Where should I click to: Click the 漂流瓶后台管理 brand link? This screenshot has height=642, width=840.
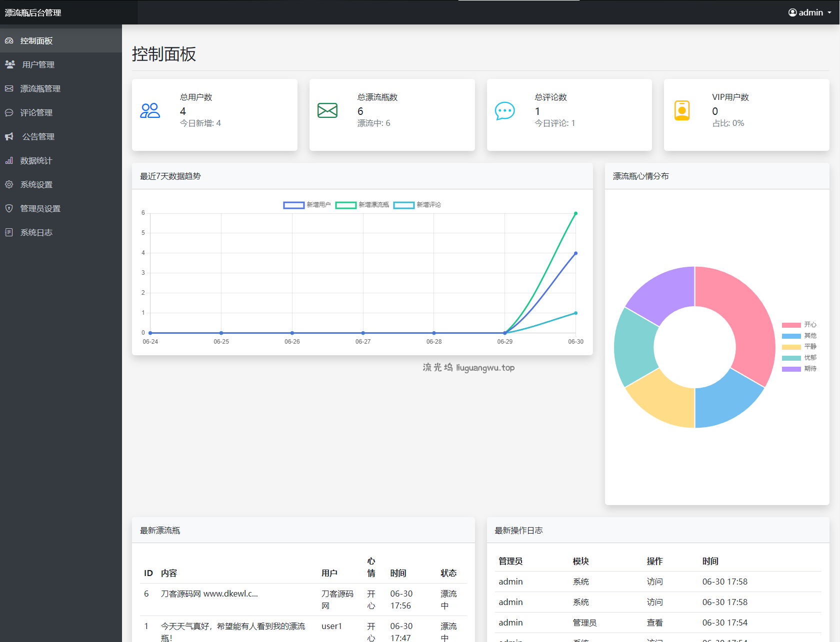coord(33,12)
